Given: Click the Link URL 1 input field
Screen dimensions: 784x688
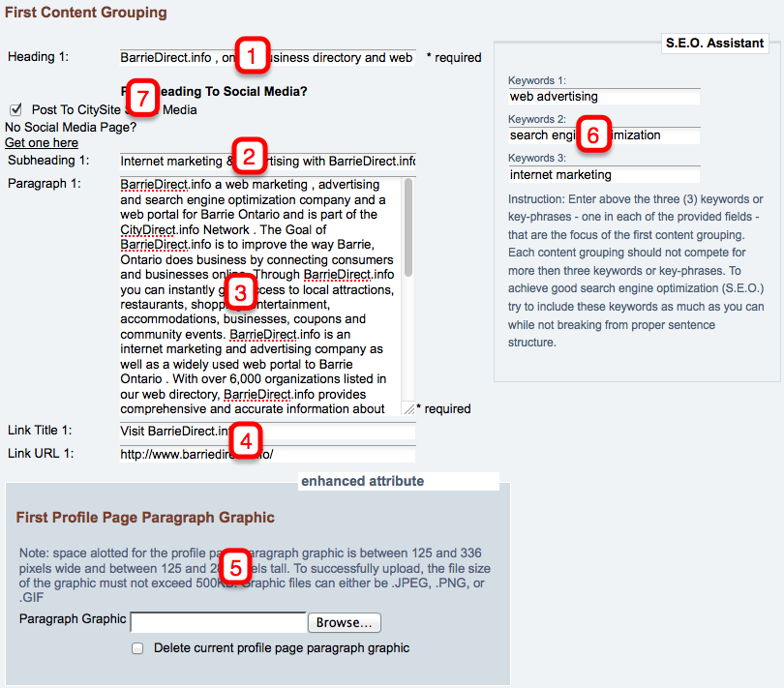Looking at the screenshot, I should (x=267, y=454).
